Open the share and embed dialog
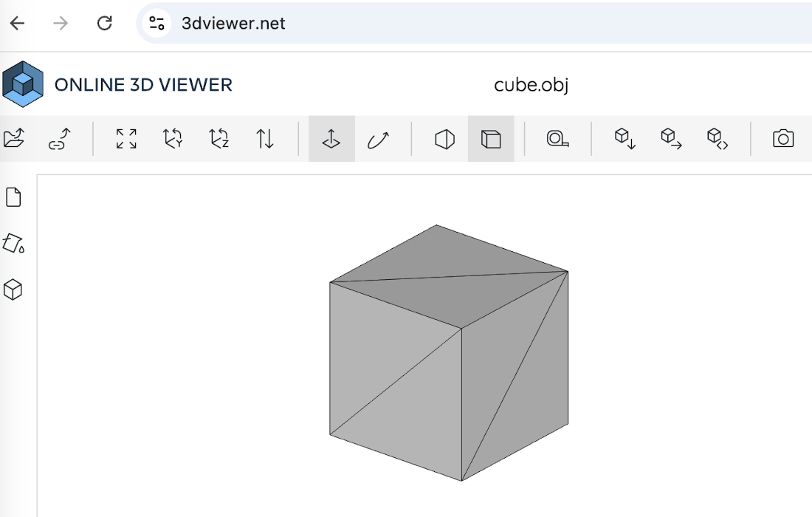Image resolution: width=812 pixels, height=517 pixels. 718,138
